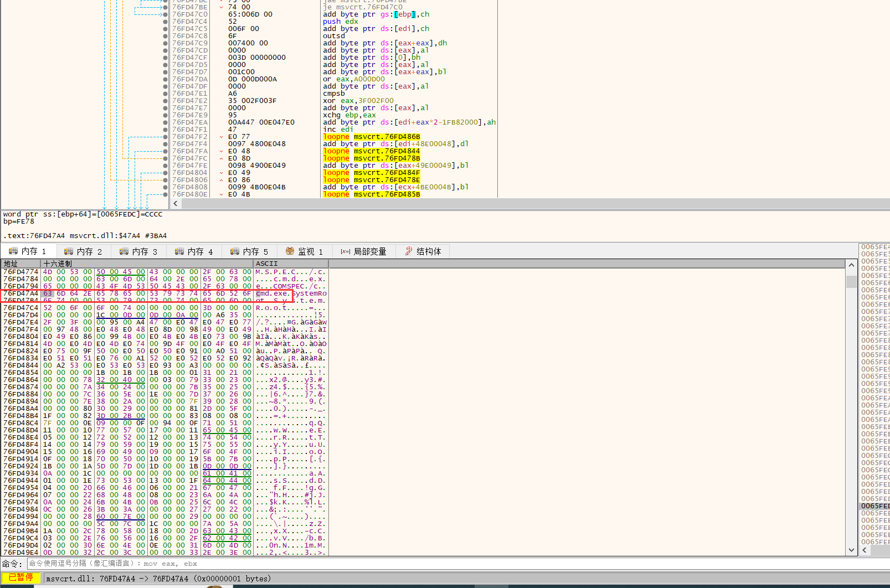Toggle breakpoint dot at address 76FD47D7
Image resolution: width=890 pixels, height=588 pixels.
pos(165,72)
